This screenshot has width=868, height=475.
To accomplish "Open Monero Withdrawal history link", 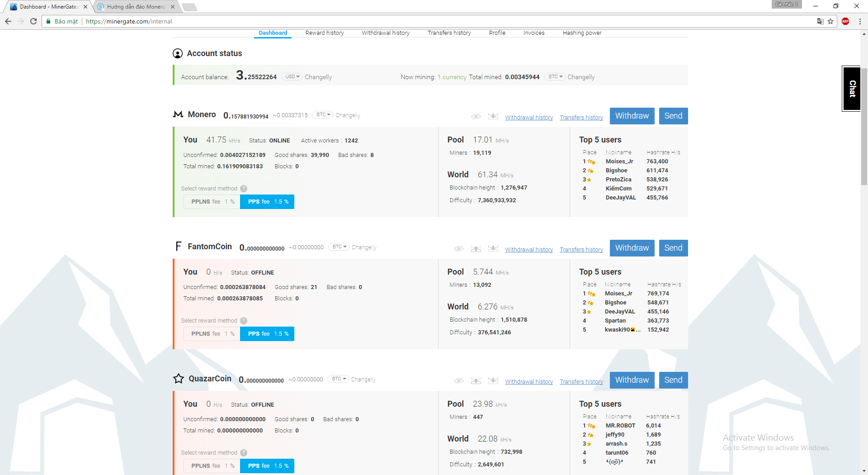I will [x=529, y=118].
